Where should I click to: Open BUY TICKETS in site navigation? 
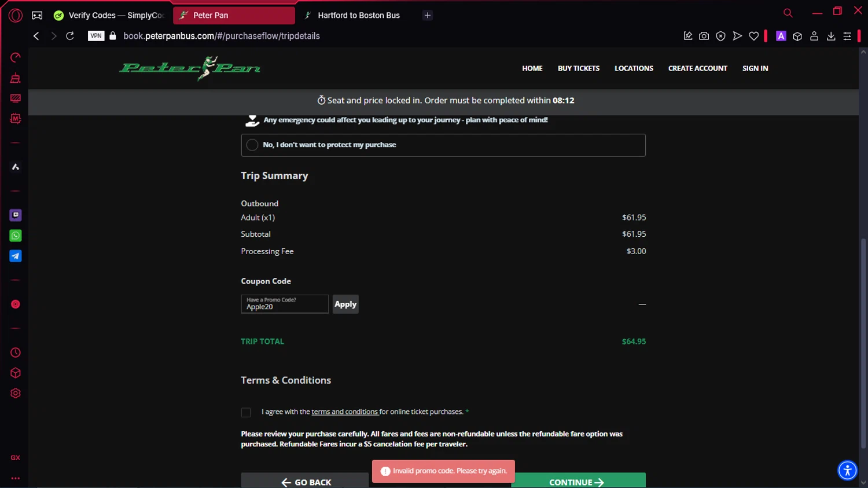(579, 68)
